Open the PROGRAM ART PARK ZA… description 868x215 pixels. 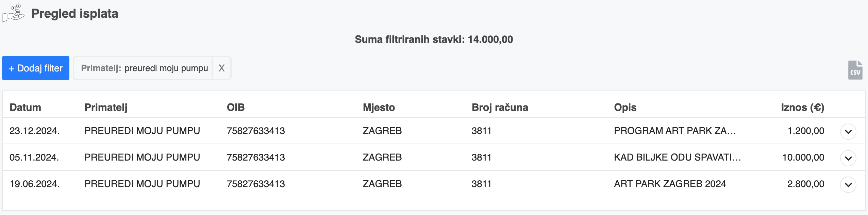click(675, 131)
